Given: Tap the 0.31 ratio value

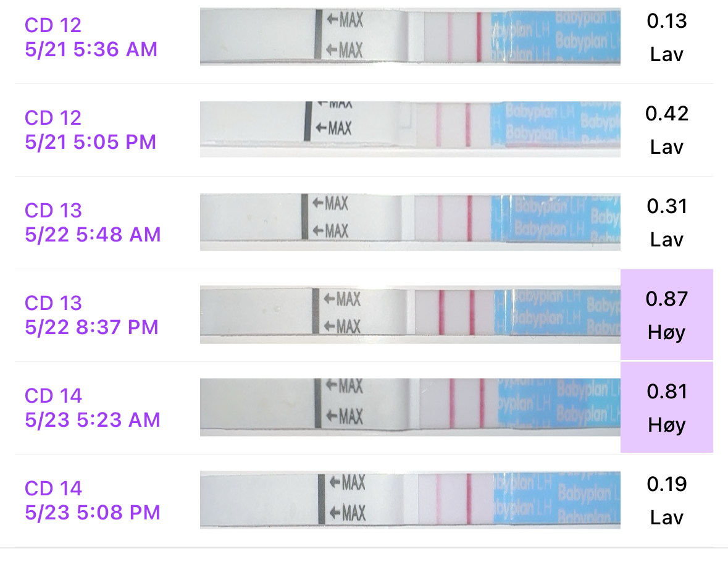Looking at the screenshot, I should (x=667, y=206).
